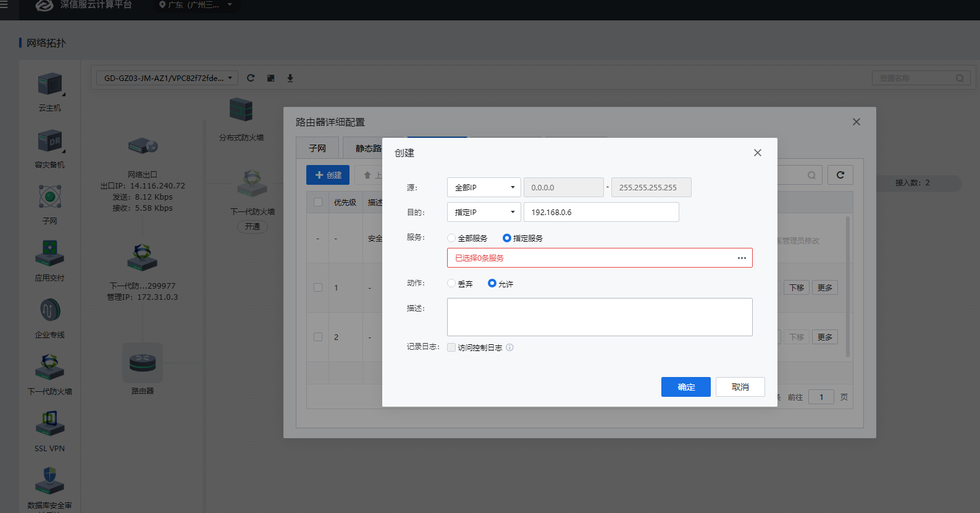Select the 全部服务 radio option

pyautogui.click(x=451, y=238)
